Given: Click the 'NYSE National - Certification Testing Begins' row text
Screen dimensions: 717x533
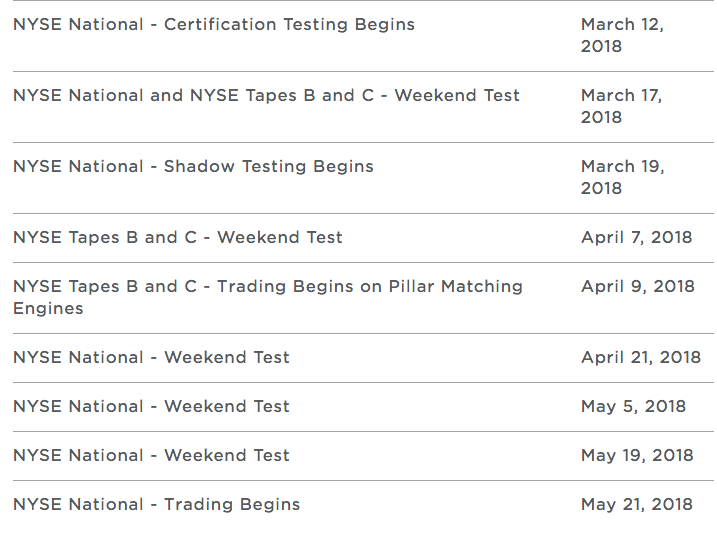Looking at the screenshot, I should click(x=213, y=25).
